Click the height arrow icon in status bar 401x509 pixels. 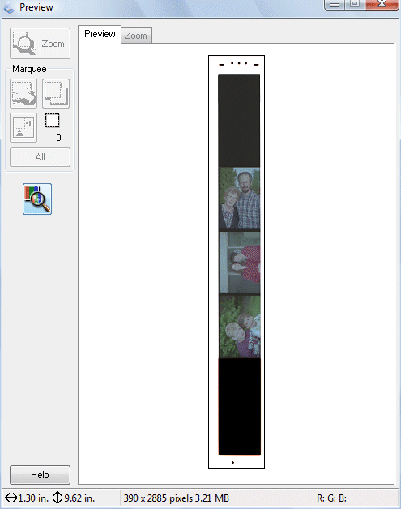(57, 498)
